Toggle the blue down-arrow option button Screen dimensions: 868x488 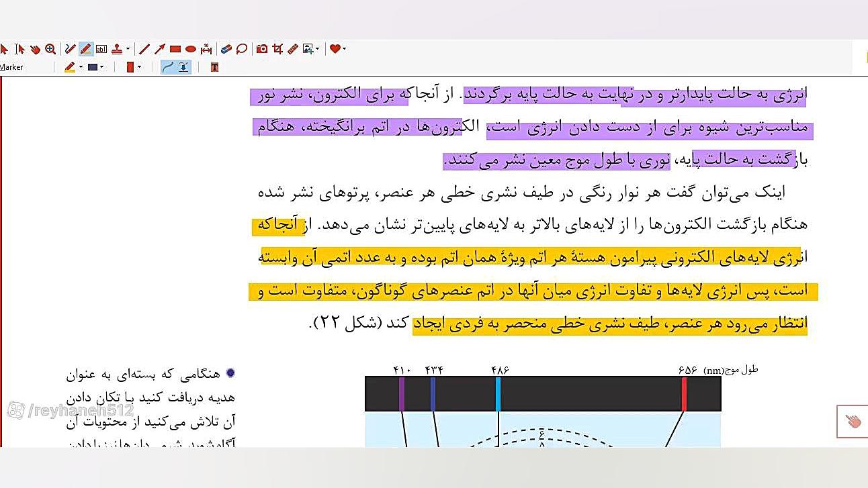tap(183, 67)
